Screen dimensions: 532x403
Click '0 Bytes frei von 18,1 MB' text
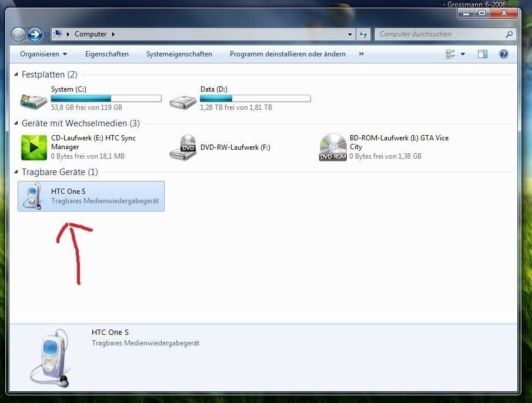pyautogui.click(x=88, y=156)
